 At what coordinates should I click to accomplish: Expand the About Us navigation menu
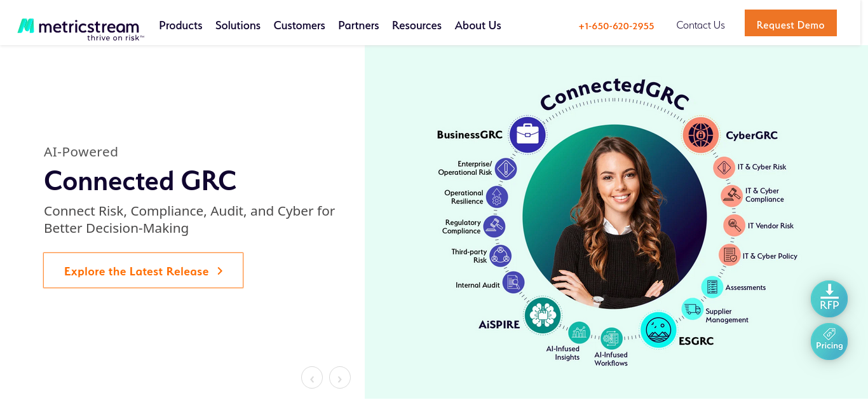478,25
